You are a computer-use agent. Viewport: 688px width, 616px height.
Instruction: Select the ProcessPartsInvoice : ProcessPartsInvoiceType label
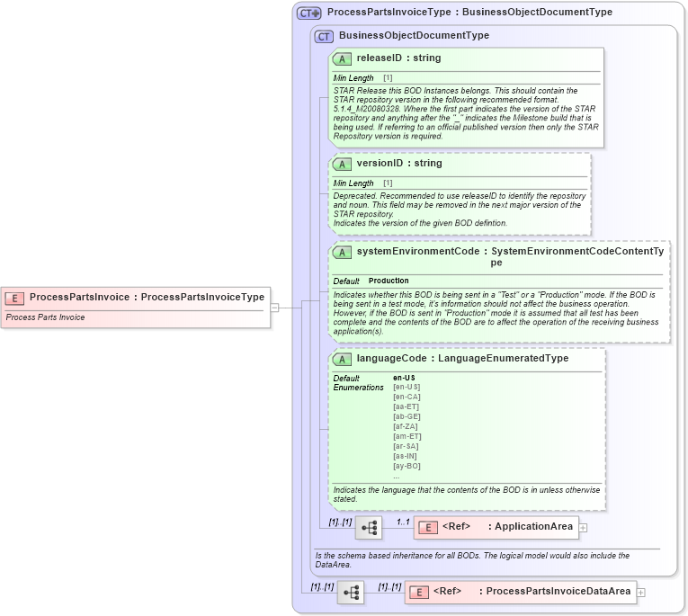(x=147, y=297)
